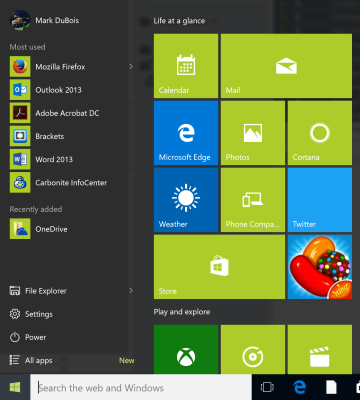
Task: Open Task View on the taskbar
Action: (267, 387)
